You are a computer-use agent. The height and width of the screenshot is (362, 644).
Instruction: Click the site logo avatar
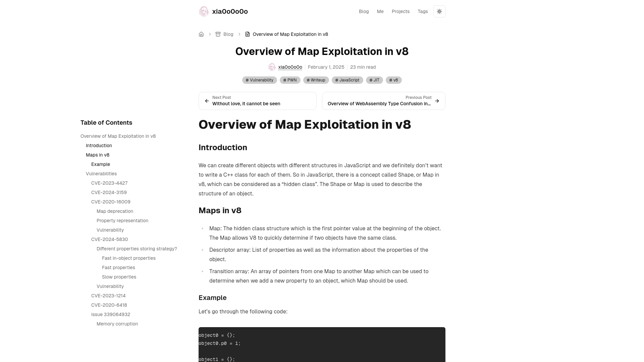(204, 11)
